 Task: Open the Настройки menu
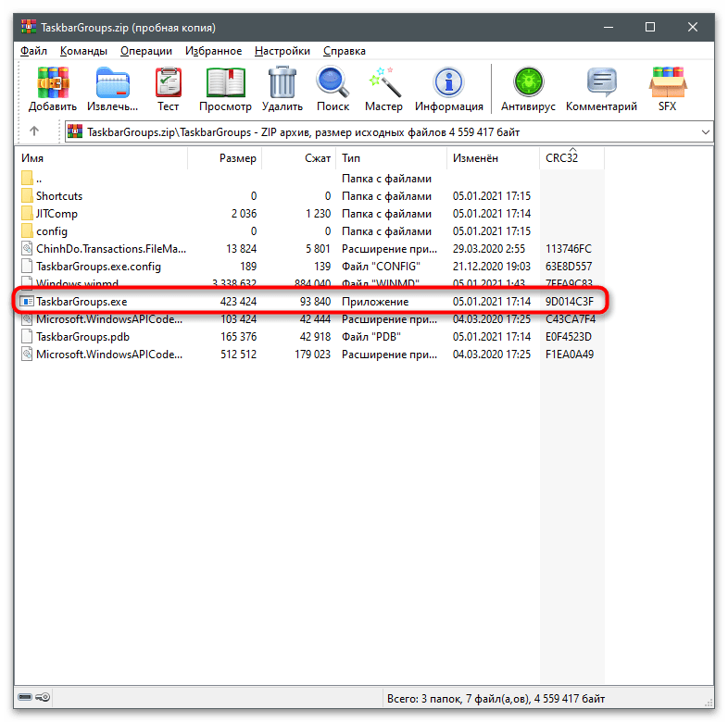click(282, 51)
